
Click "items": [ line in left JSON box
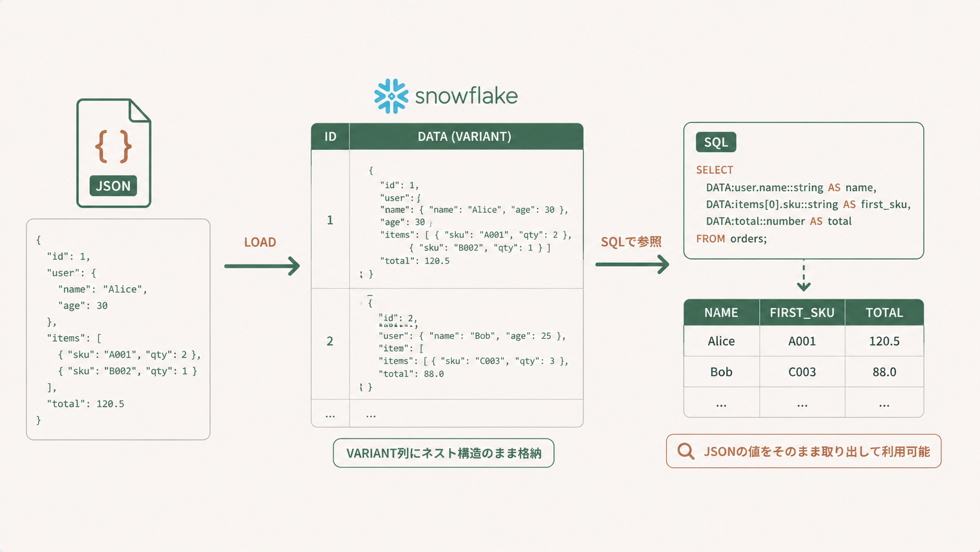pyautogui.click(x=74, y=338)
